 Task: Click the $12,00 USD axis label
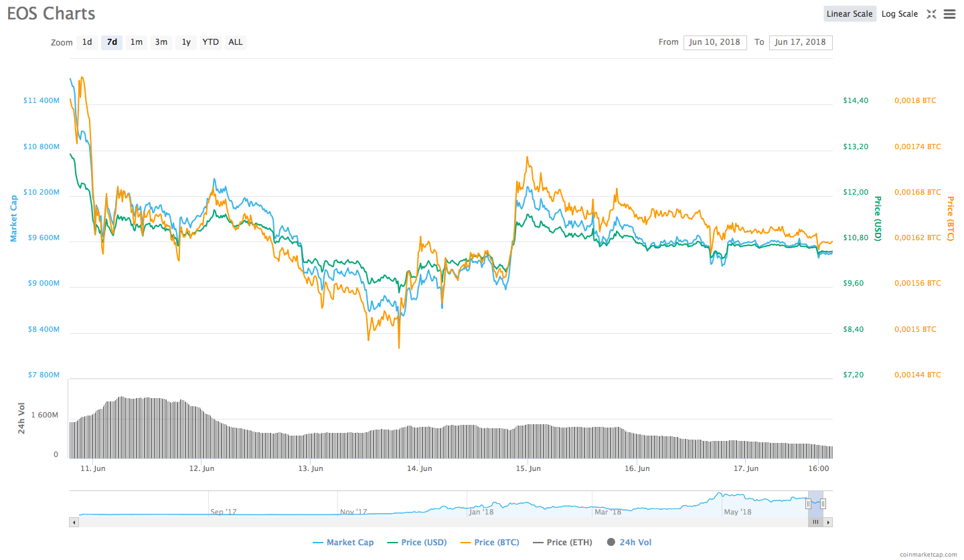pyautogui.click(x=856, y=192)
